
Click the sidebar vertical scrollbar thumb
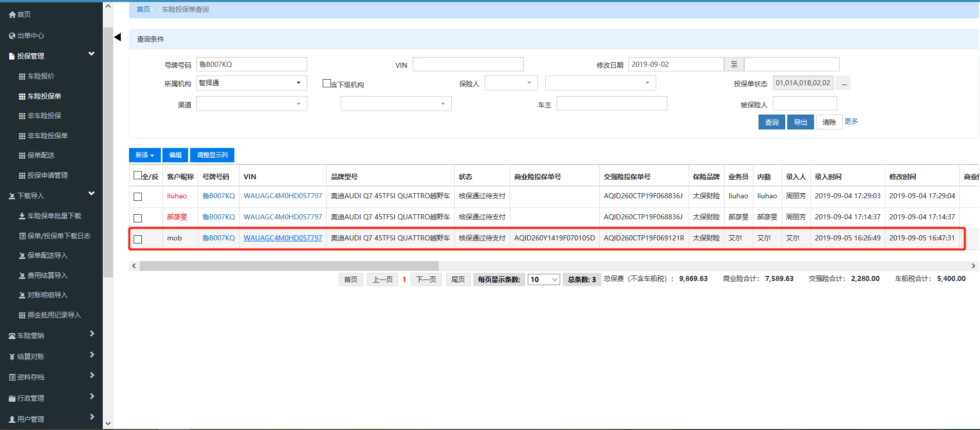pos(108,152)
